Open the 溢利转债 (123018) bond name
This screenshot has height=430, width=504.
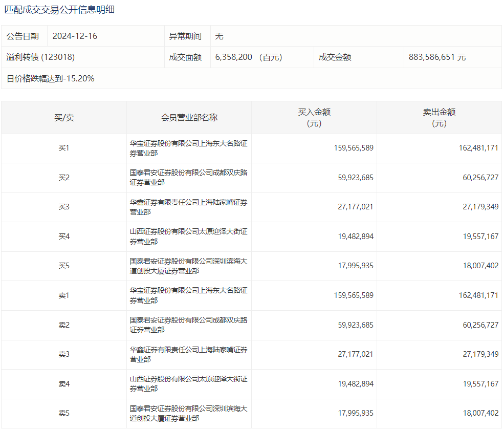coord(40,57)
